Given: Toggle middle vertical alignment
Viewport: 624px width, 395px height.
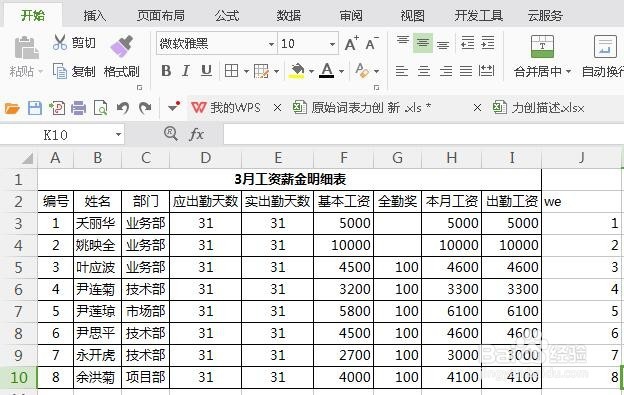Looking at the screenshot, I should 423,43.
